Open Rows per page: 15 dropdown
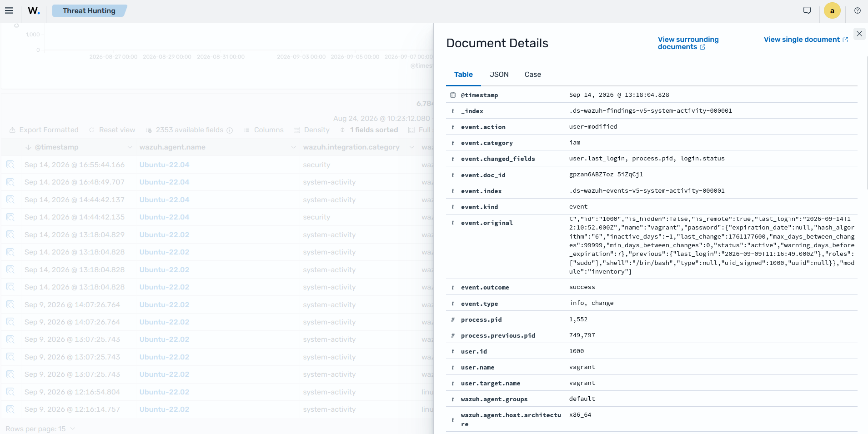This screenshot has height=434, width=868. [x=40, y=429]
